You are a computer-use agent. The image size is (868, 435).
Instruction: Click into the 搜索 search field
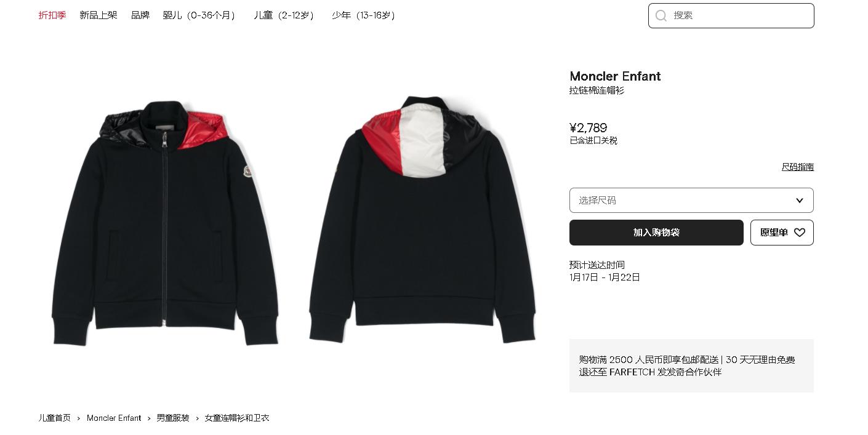coord(731,15)
